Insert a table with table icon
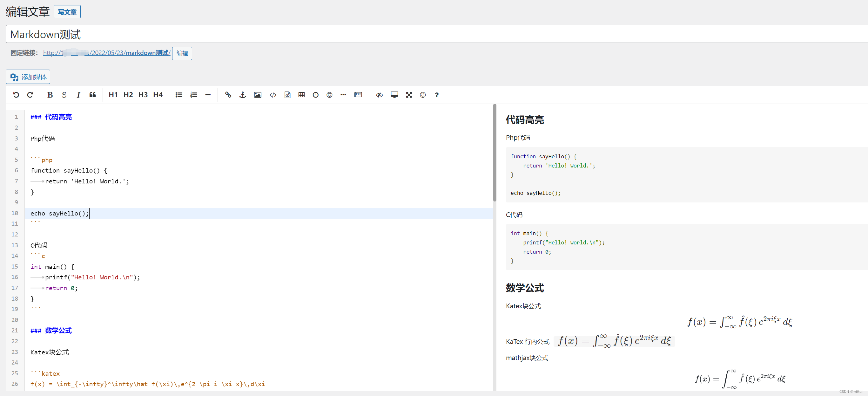This screenshot has height=396, width=868. pyautogui.click(x=302, y=95)
